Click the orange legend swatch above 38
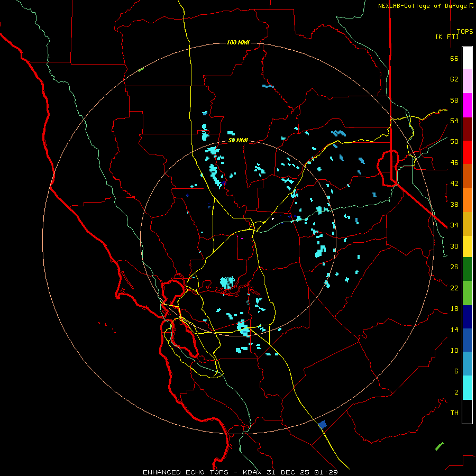This screenshot has width=476, height=476. point(467,200)
